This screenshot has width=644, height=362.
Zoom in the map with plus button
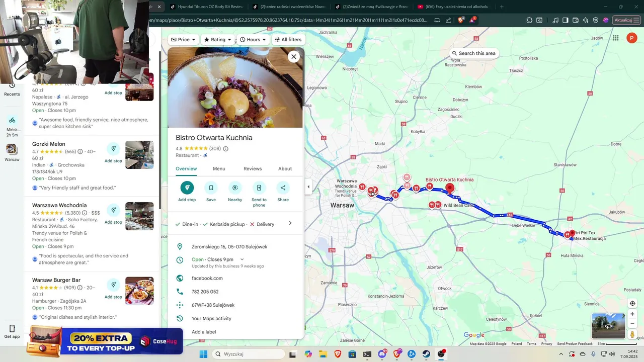pyautogui.click(x=632, y=314)
